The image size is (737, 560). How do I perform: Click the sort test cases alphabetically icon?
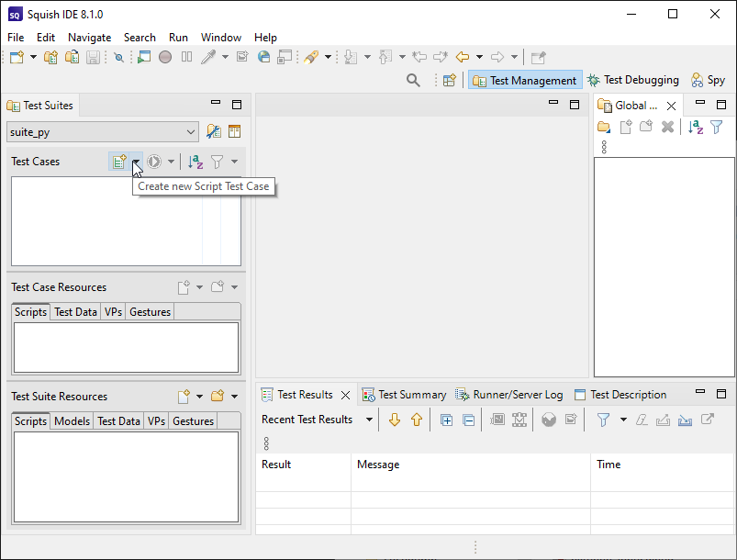194,162
